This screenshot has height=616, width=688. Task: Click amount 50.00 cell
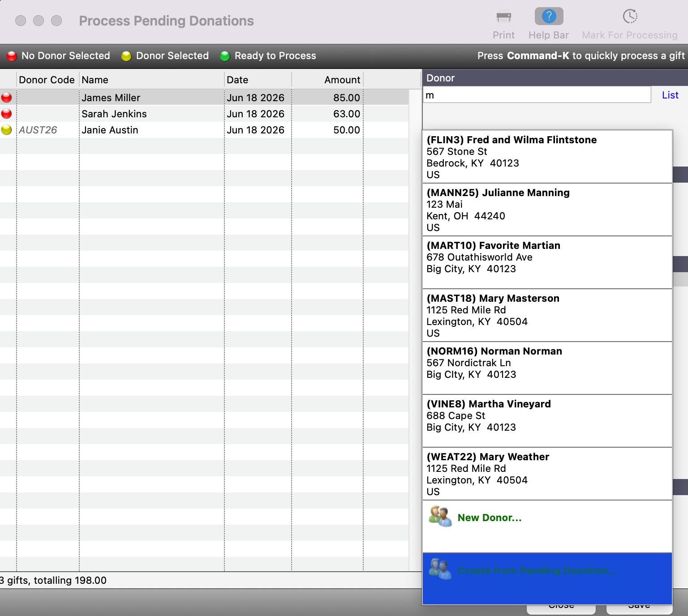click(x=346, y=130)
